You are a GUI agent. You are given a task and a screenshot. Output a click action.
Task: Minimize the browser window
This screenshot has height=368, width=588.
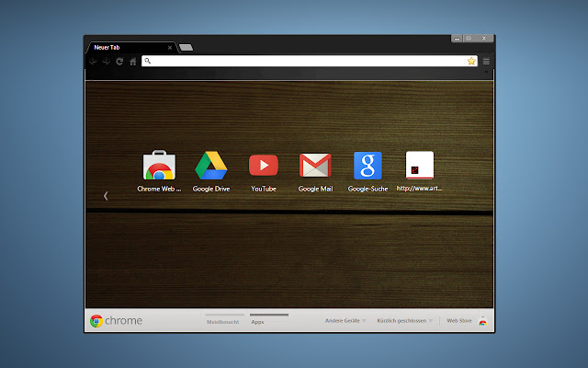457,39
